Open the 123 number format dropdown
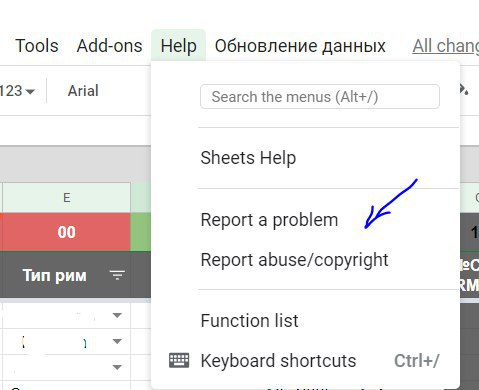 point(17,91)
